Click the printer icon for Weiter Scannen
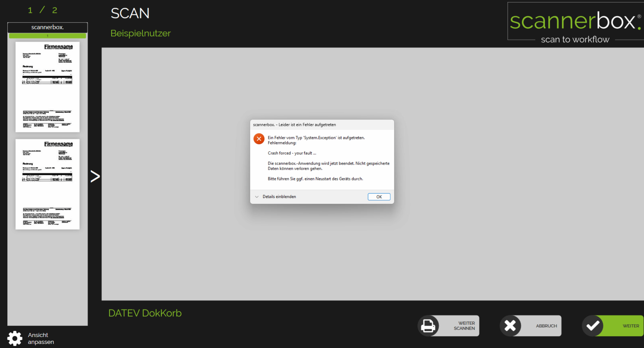 coord(428,326)
